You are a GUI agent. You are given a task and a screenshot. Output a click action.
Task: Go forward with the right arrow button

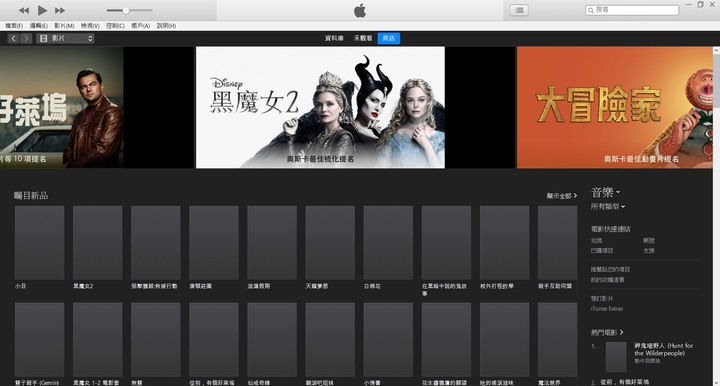(x=26, y=39)
